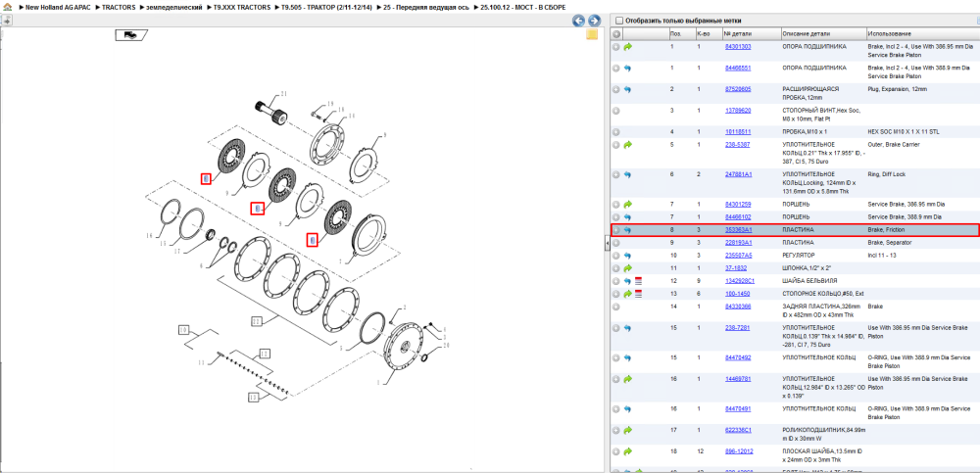Click the pin icon at toolbar's left end
Screen dimensions: 980x473
6,21
